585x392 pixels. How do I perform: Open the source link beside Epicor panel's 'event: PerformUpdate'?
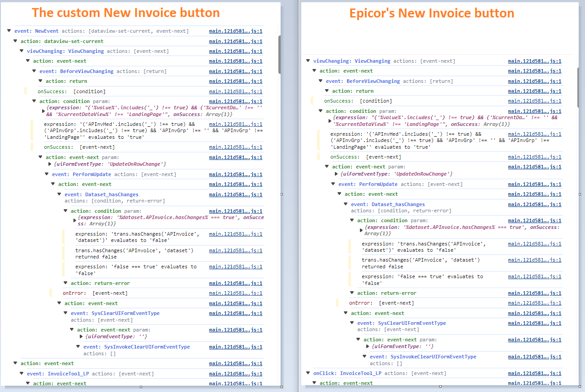tap(535, 184)
